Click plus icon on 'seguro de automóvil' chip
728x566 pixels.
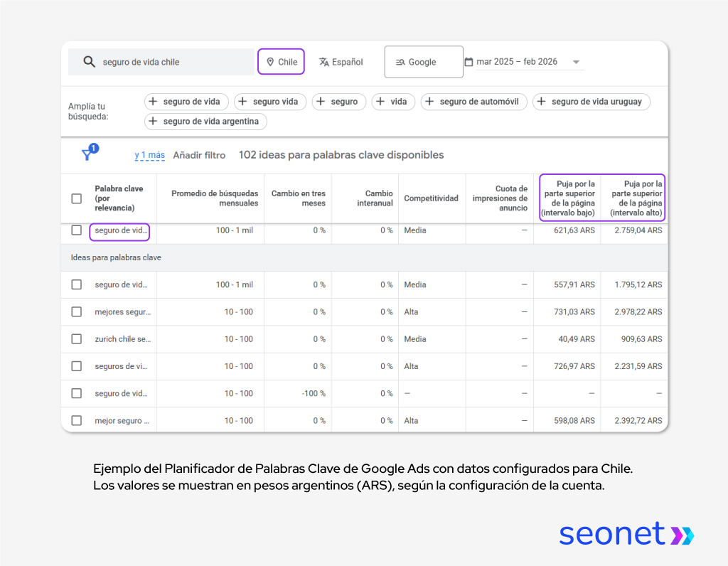[x=430, y=101]
